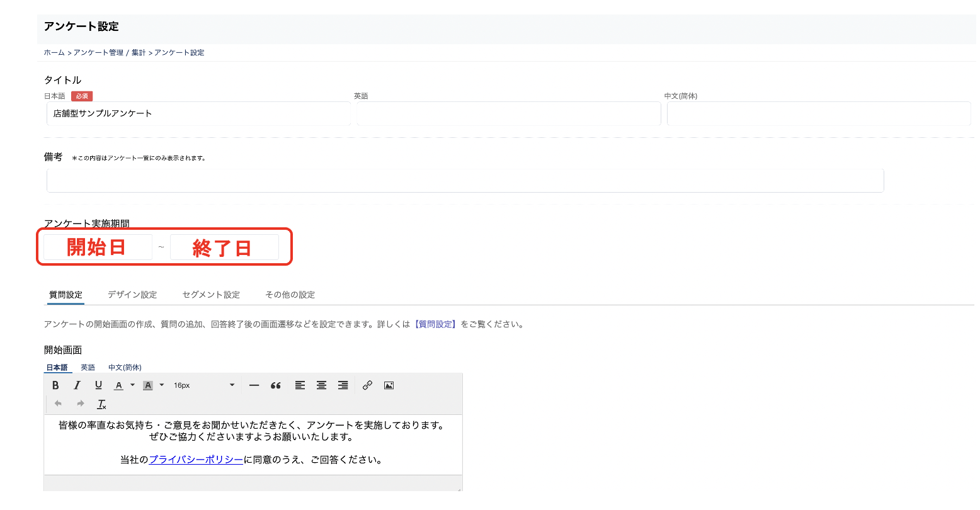Insert a blockquote
Viewport: 980px width, 510px height.
point(275,385)
